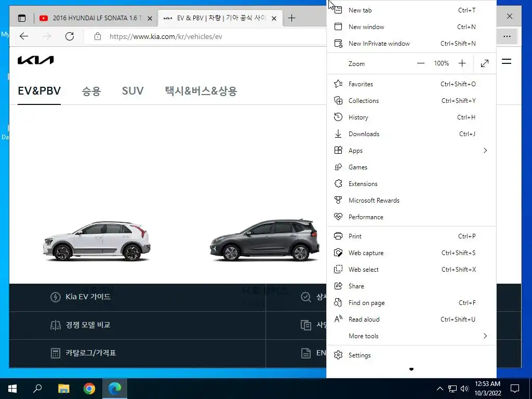Open a New InPrivate window
This screenshot has width=532, height=399.
tap(411, 44)
